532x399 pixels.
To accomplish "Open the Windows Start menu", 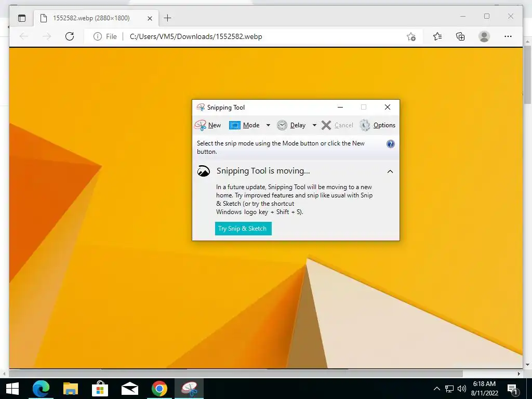I will coord(12,389).
